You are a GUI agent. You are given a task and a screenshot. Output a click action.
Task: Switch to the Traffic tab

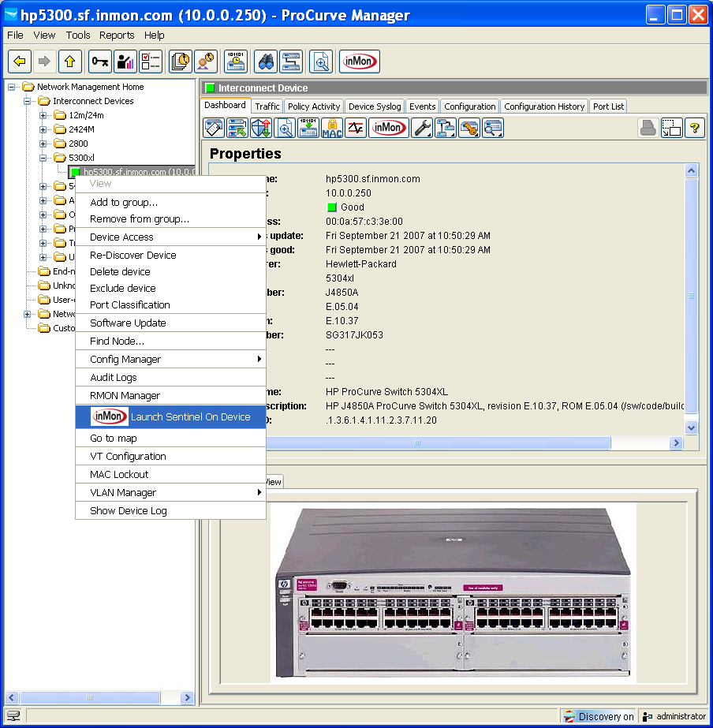tap(267, 106)
